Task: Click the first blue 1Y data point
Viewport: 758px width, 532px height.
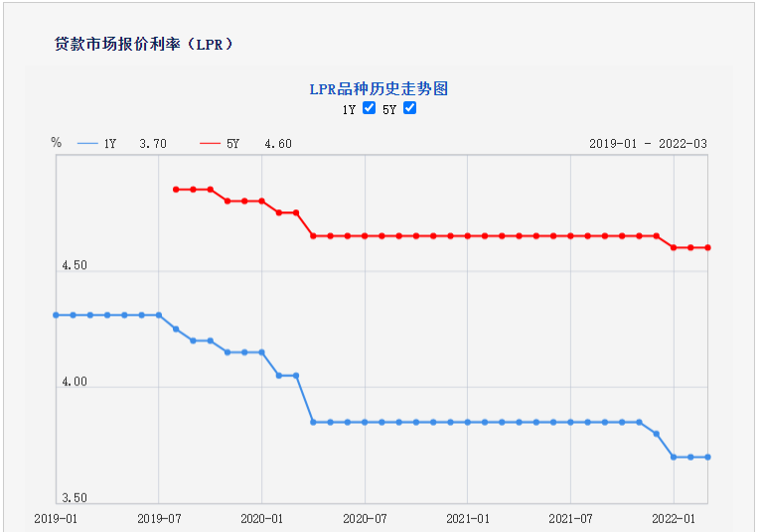Action: 56,315
